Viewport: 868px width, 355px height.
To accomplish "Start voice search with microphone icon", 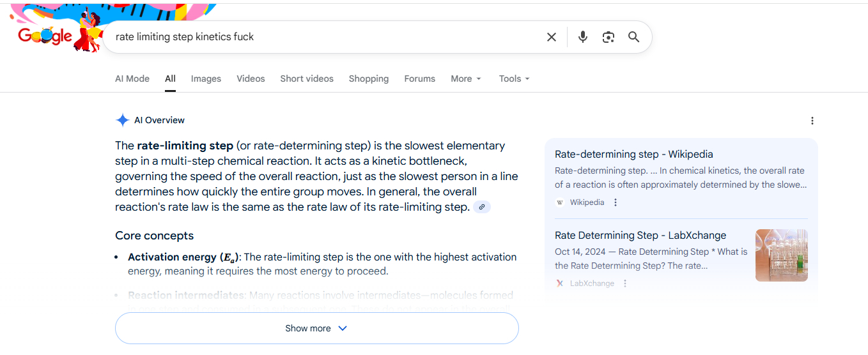I will click(582, 37).
